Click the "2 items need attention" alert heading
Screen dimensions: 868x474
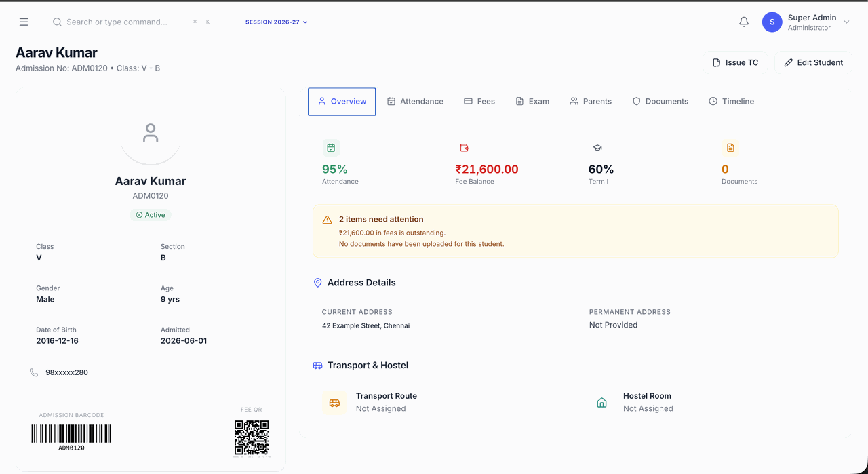(381, 220)
